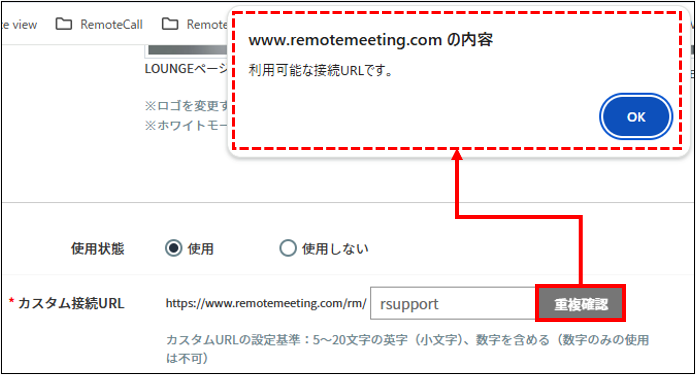The height and width of the screenshot is (375, 696).
Task: Click the LOUNGEページ text below the logo
Action: coord(186,69)
